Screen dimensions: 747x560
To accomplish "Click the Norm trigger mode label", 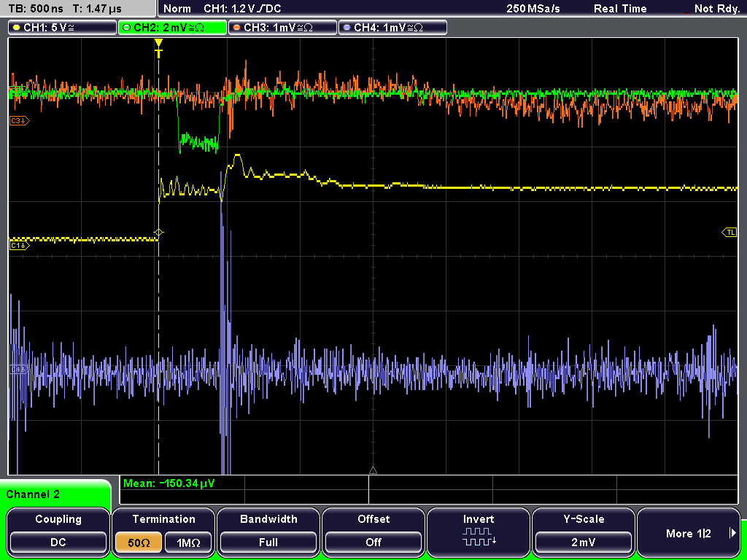I will pyautogui.click(x=177, y=9).
